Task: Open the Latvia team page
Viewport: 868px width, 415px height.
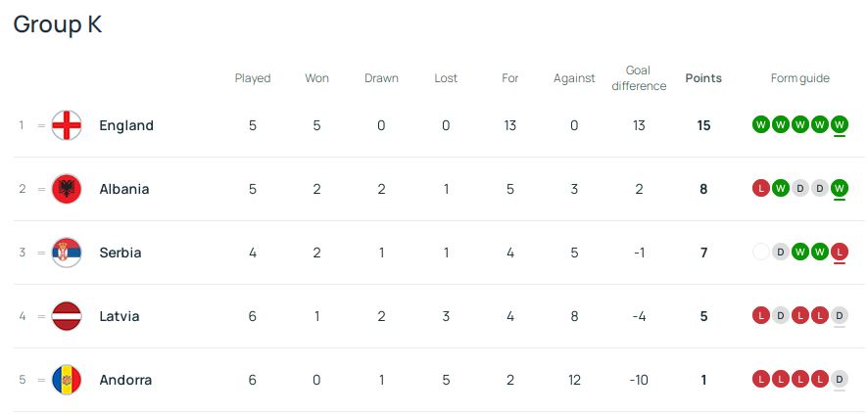Action: pos(120,316)
